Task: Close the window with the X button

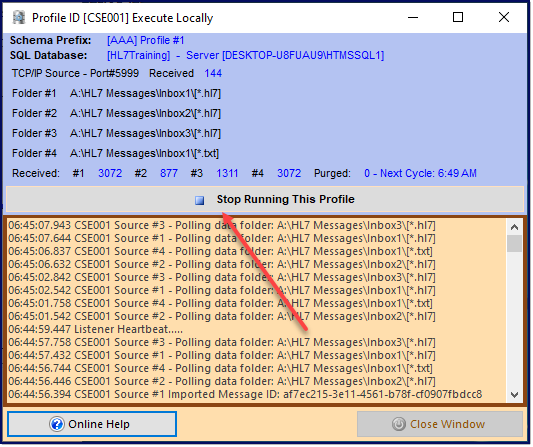Action: [x=504, y=17]
